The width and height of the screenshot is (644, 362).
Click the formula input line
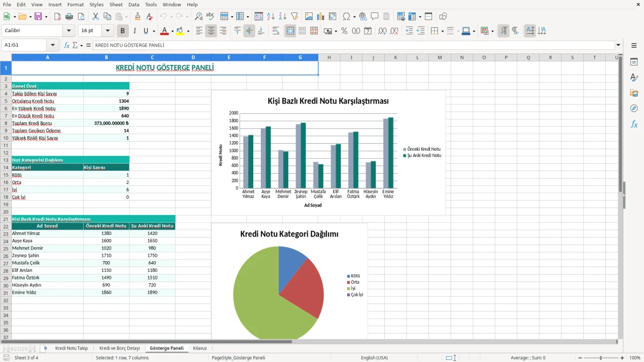click(x=354, y=45)
